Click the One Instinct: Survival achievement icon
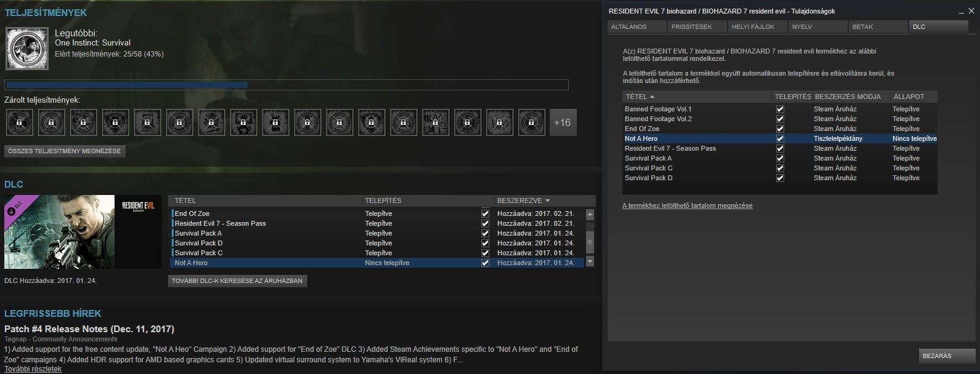Screen dimensions: 980x374 [27, 49]
